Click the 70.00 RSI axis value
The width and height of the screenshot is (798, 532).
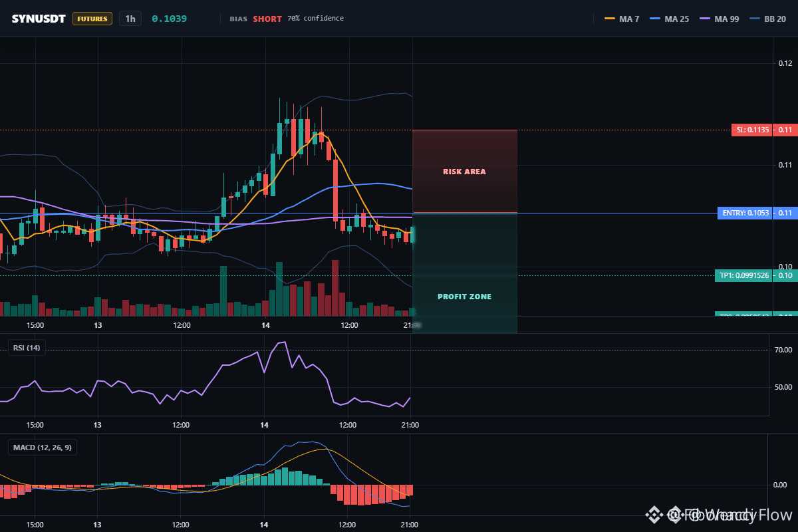click(783, 350)
